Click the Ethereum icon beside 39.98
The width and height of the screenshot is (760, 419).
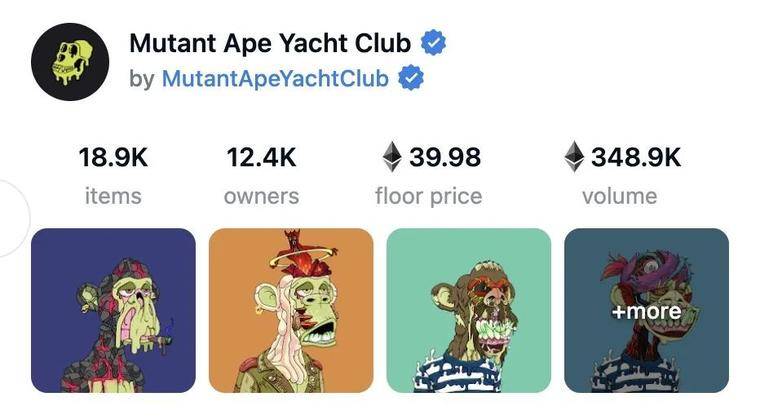[x=392, y=157]
